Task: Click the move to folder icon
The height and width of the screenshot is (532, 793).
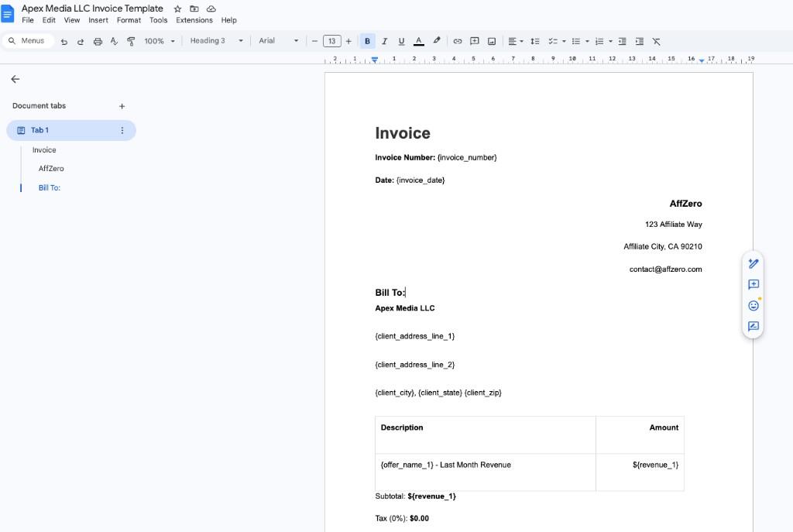Action: click(x=194, y=9)
